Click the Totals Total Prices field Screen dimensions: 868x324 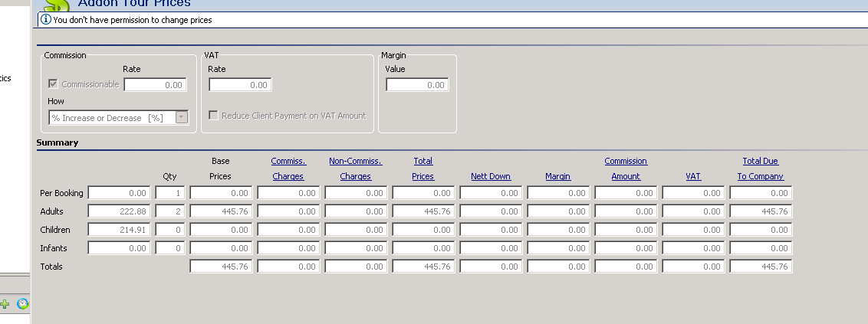pyautogui.click(x=423, y=266)
